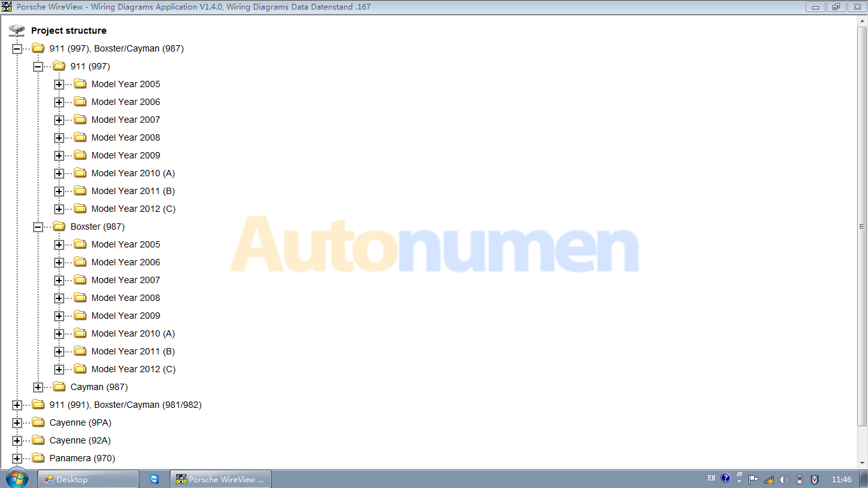
Task: Expand the Panamera (970) node
Action: (17, 458)
